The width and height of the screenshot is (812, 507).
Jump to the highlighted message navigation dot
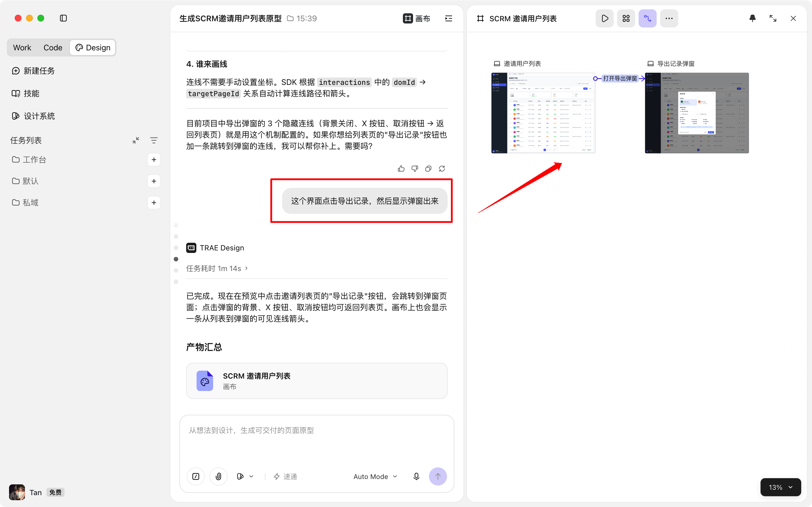[176, 259]
